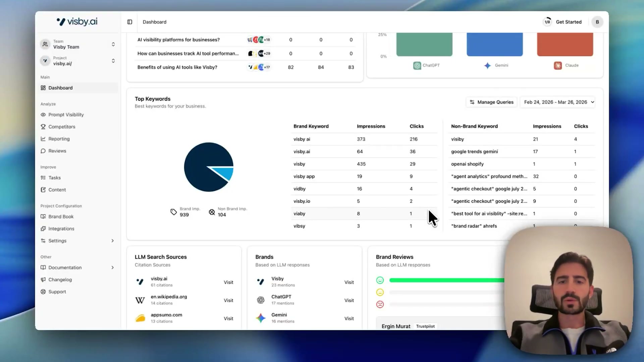Click the Top Keywords pie chart

click(x=209, y=167)
